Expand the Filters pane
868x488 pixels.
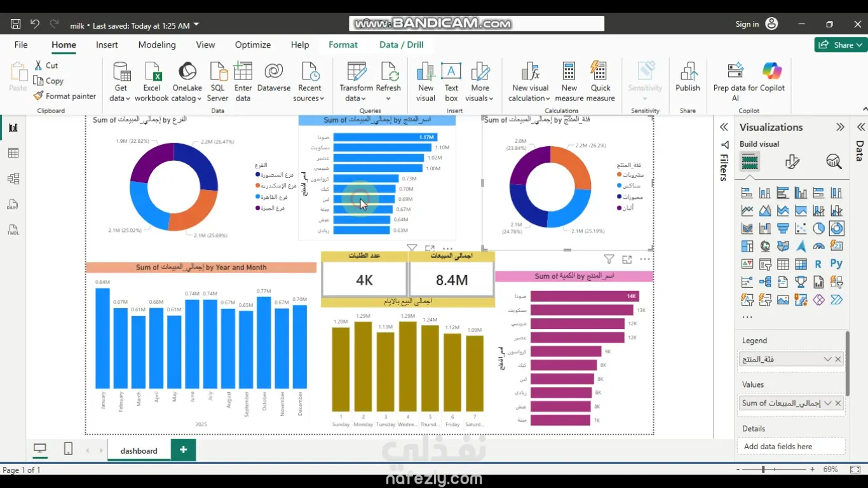[x=724, y=127]
